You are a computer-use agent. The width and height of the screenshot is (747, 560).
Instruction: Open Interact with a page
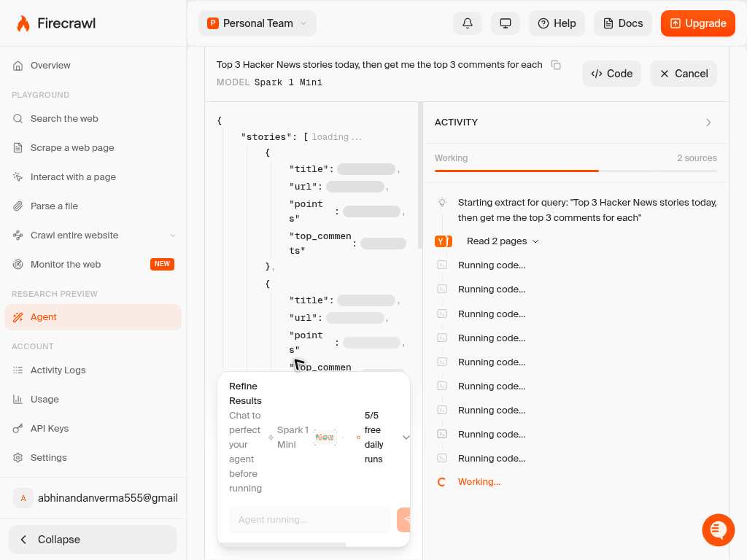pos(93,176)
